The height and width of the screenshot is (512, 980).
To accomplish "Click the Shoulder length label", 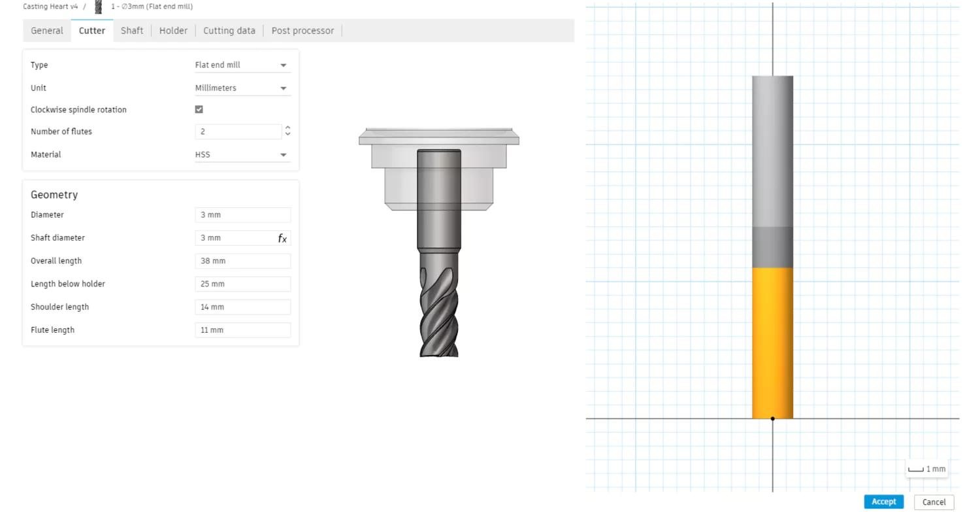I will (59, 307).
